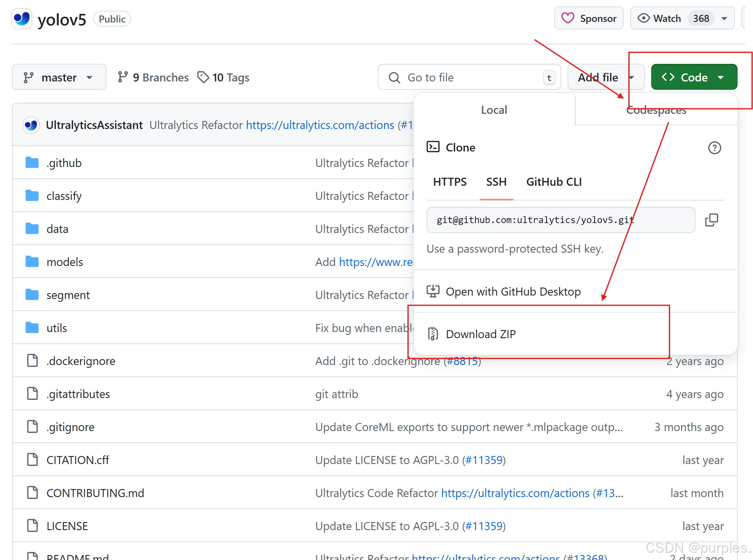Click the .github folder icon
This screenshot has height=560, width=753.
(32, 163)
